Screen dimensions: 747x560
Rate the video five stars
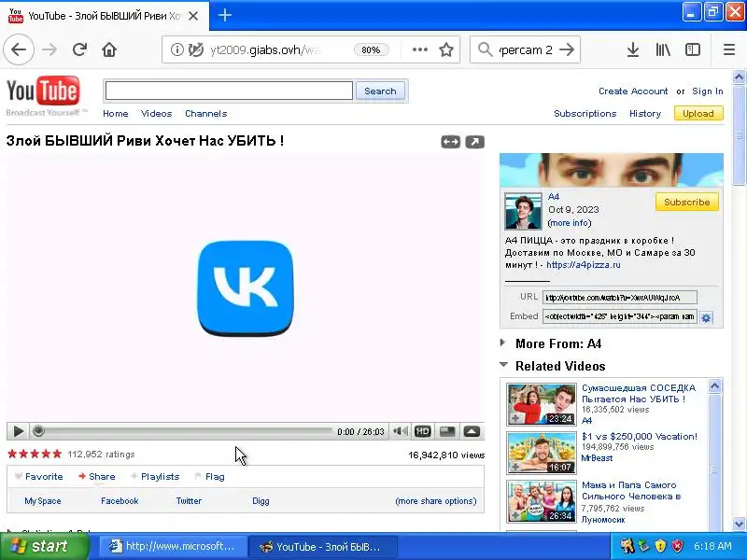[x=57, y=454]
